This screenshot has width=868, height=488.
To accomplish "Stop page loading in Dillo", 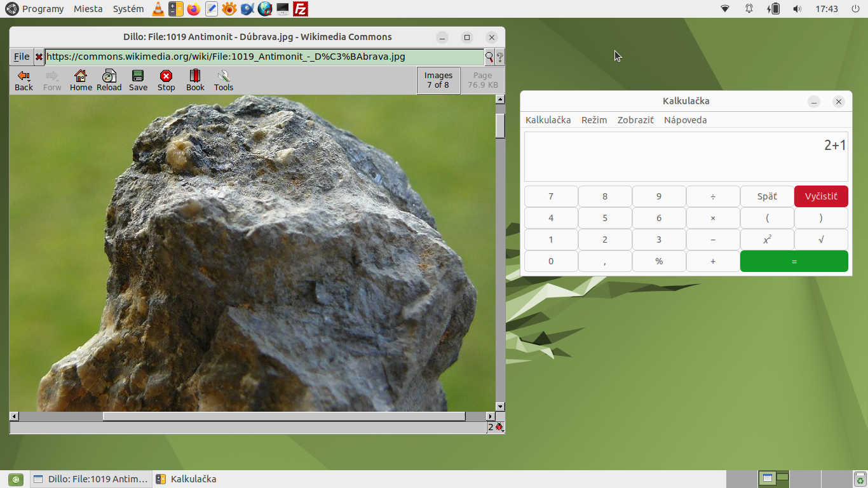I will point(166,81).
